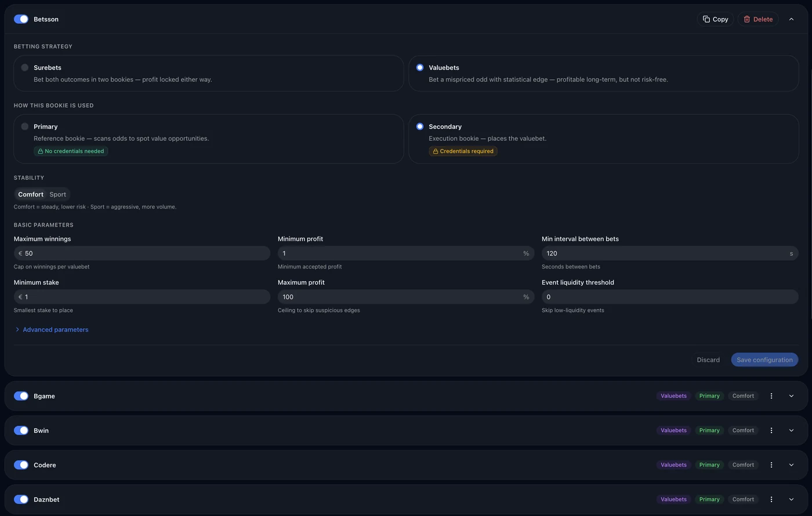The height and width of the screenshot is (516, 812).
Task: Expand the Advanced parameters section
Action: click(52, 329)
